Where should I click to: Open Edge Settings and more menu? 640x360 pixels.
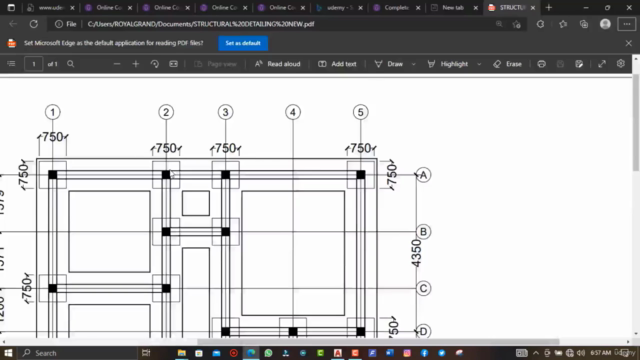click(627, 24)
